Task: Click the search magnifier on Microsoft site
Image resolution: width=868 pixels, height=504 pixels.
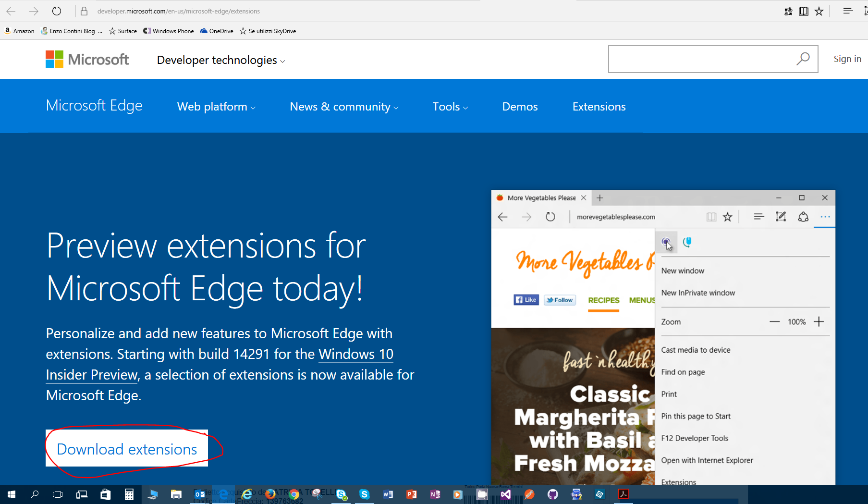Action: [x=803, y=59]
